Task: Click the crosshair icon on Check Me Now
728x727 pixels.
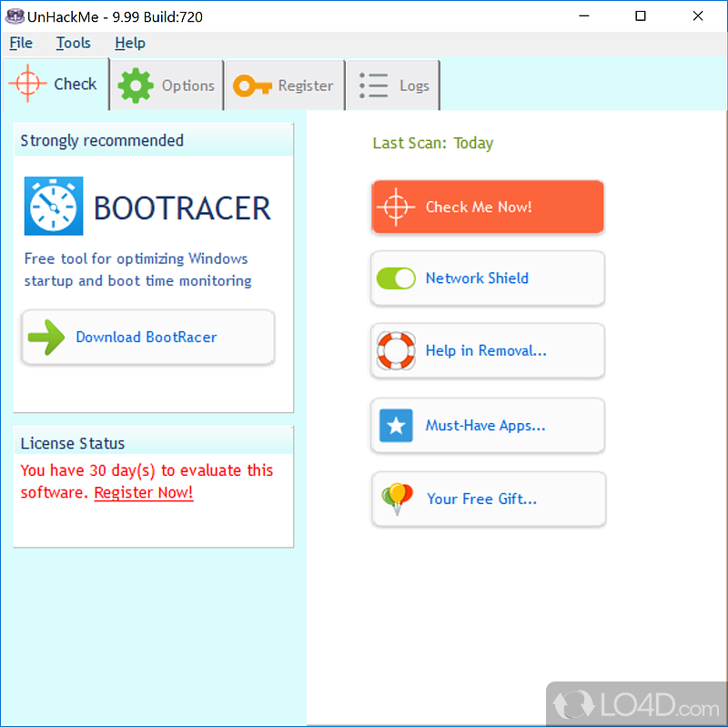Action: point(396,207)
